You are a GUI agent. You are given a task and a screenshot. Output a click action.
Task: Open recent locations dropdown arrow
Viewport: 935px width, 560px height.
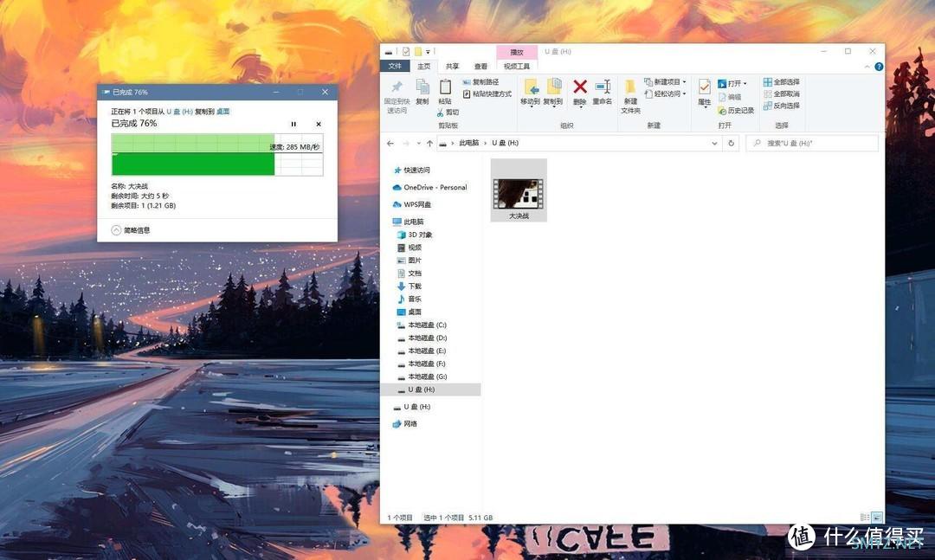point(419,143)
